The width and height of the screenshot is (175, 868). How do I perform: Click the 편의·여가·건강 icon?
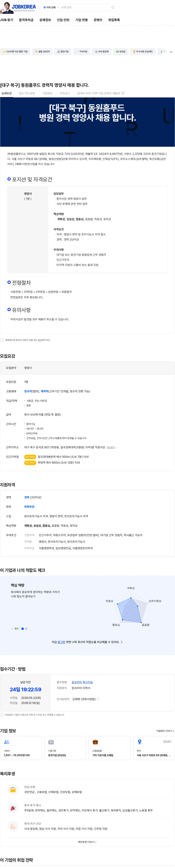[13, 826]
